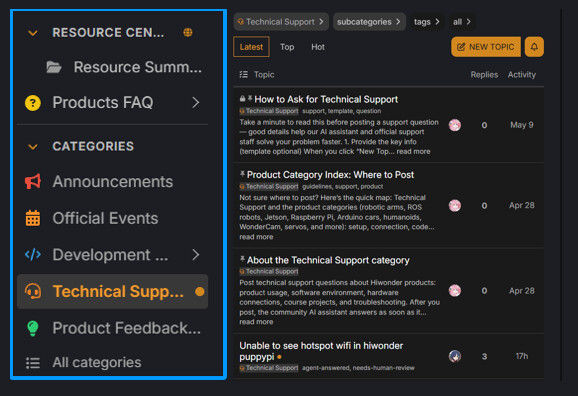
Task: Click read more under About Technical Support excerpt
Action: pyautogui.click(x=256, y=322)
